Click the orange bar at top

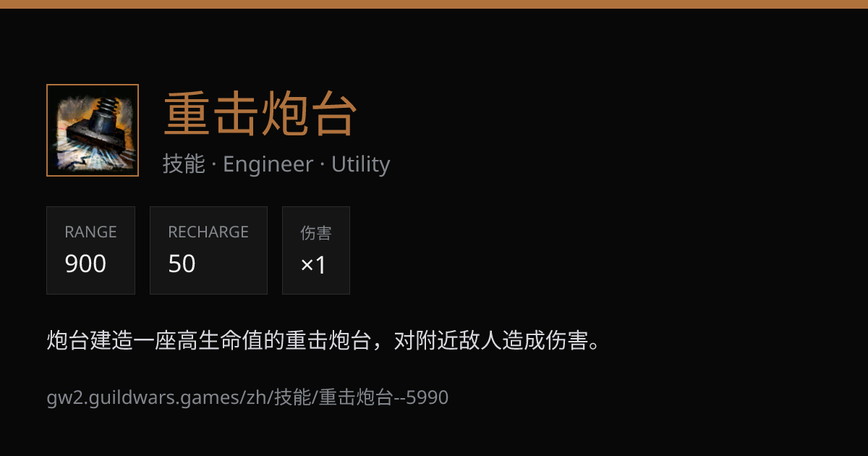click(x=434, y=4)
